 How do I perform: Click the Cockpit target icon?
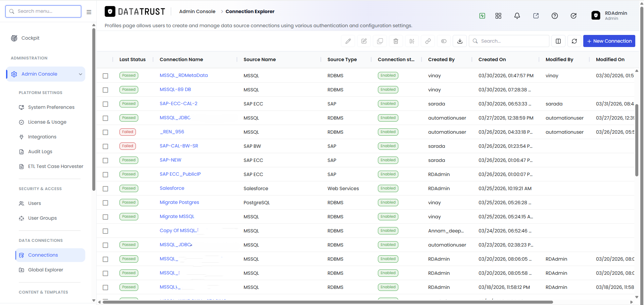coord(14,38)
